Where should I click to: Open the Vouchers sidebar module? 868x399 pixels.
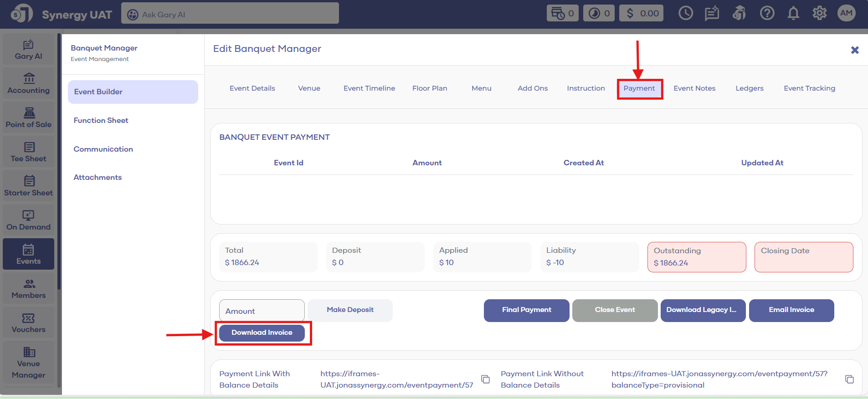coord(28,323)
